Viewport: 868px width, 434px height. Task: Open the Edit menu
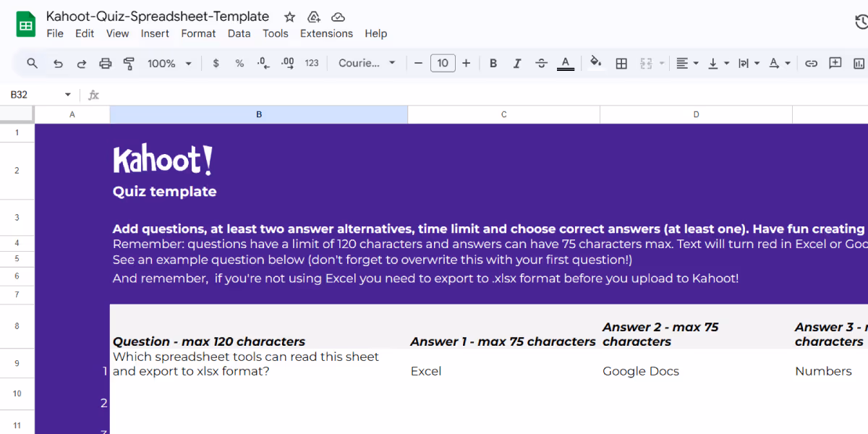(85, 33)
